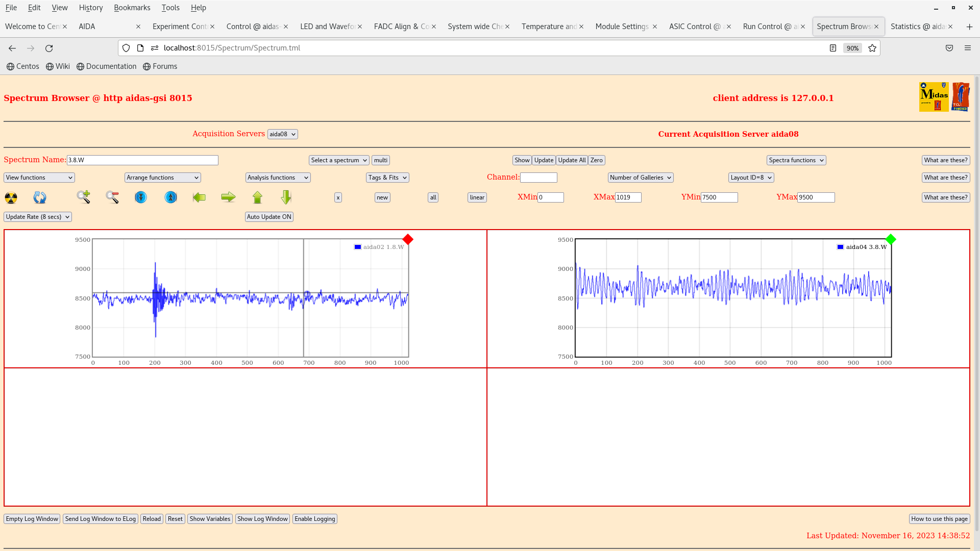980x551 pixels.
Task: Click the yellow radiation hazard icon
Action: click(x=11, y=197)
